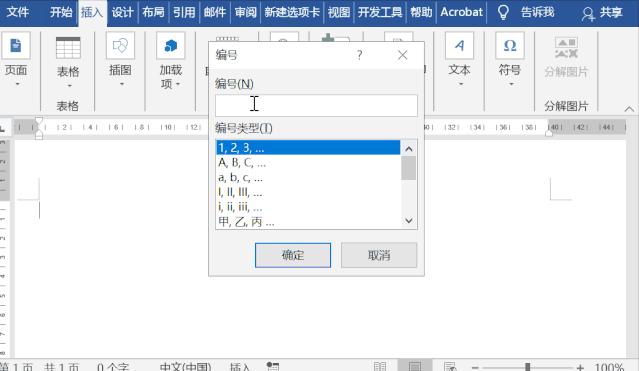639x371 pixels.
Task: Select the 'A, B, C, ...' numbering type
Action: point(308,163)
